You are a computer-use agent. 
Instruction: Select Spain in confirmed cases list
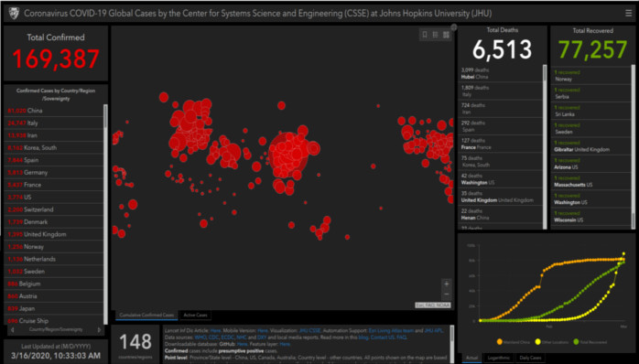pyautogui.click(x=54, y=160)
